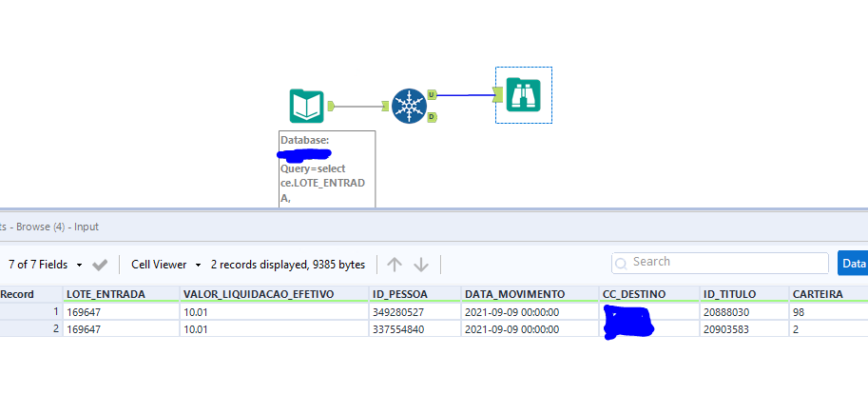Image resolution: width=868 pixels, height=395 pixels.
Task: Go to next record with down arrow
Action: [x=421, y=265]
